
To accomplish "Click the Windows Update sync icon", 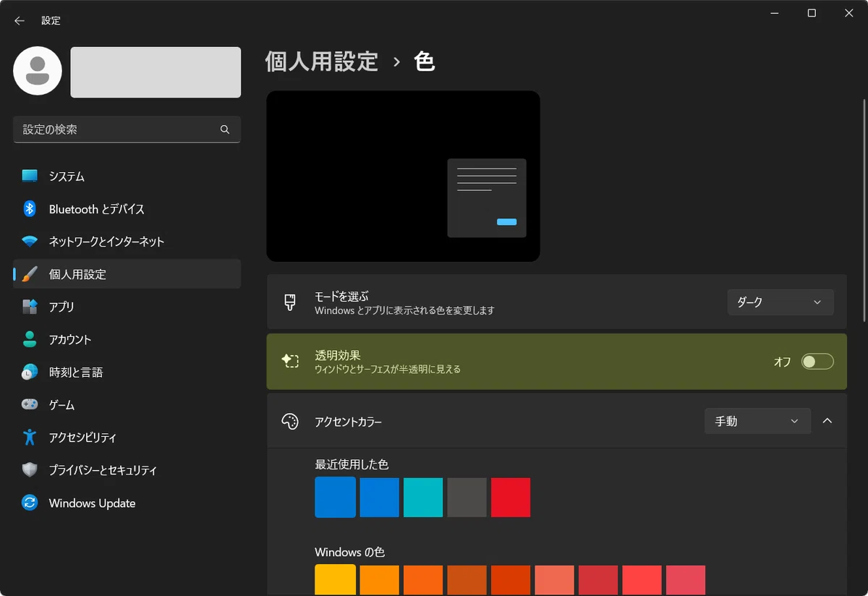I will [30, 503].
